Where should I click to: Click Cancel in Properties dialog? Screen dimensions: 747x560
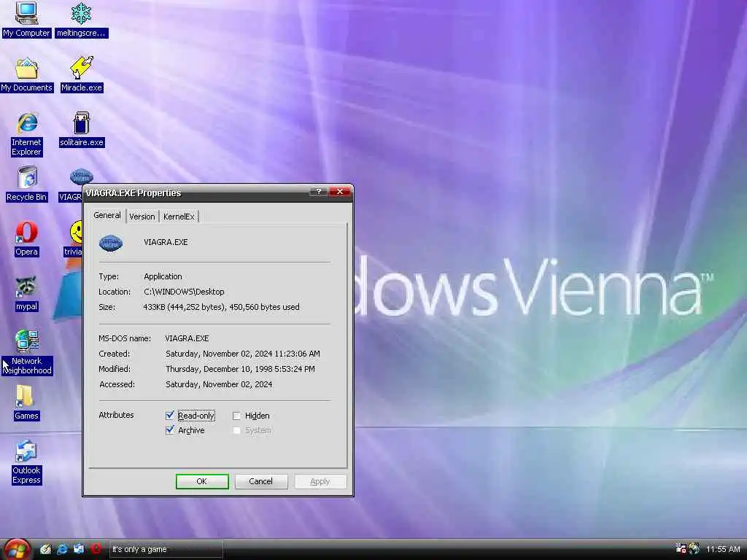(261, 481)
